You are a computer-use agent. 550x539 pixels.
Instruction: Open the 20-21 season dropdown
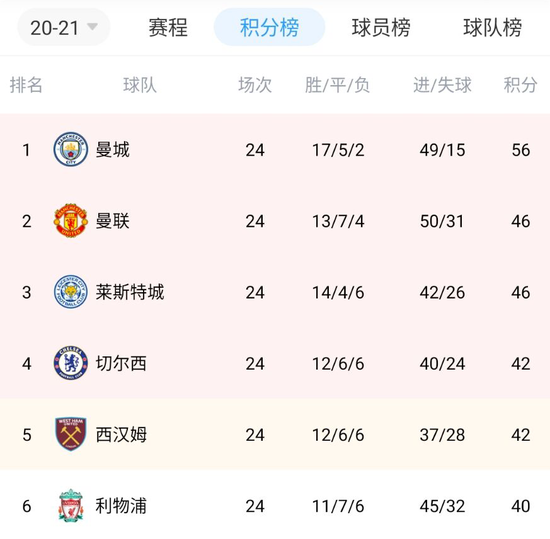[x=64, y=27]
